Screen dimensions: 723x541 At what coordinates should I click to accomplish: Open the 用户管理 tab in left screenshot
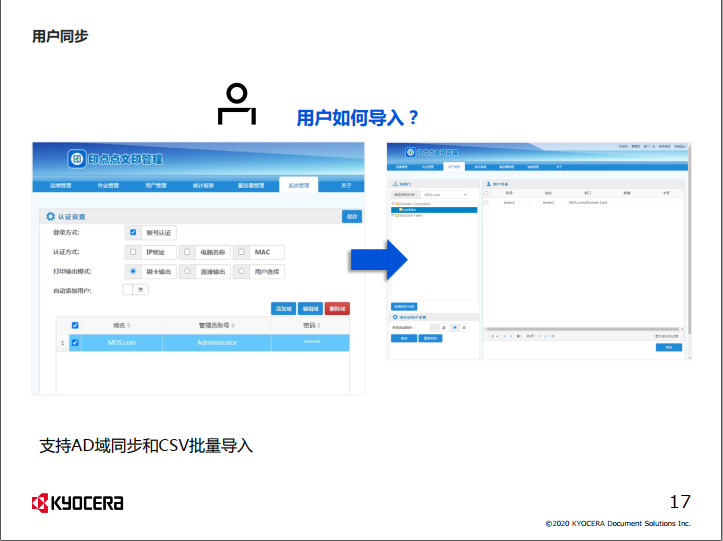tap(155, 185)
